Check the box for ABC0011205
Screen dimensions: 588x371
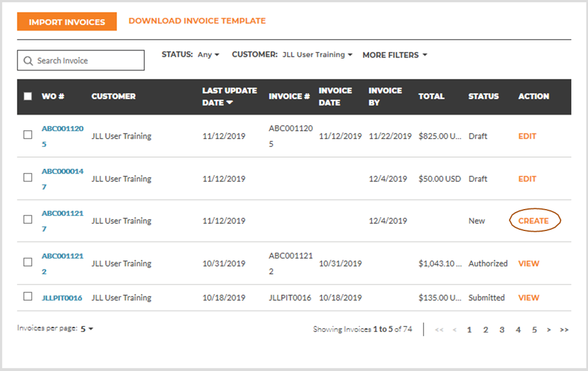[x=28, y=134]
